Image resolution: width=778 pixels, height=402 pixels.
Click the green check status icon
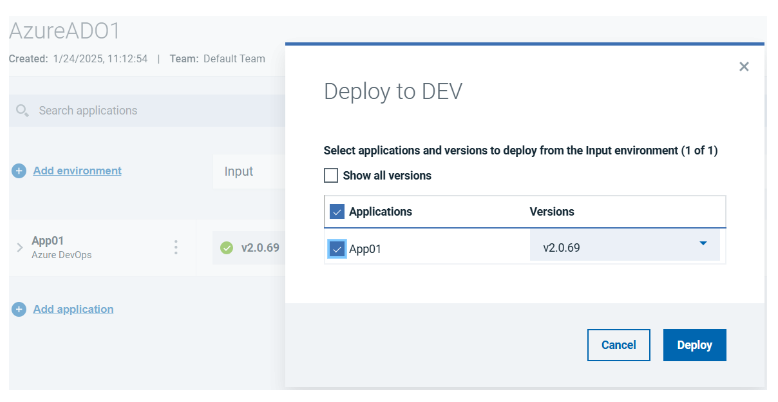click(227, 248)
